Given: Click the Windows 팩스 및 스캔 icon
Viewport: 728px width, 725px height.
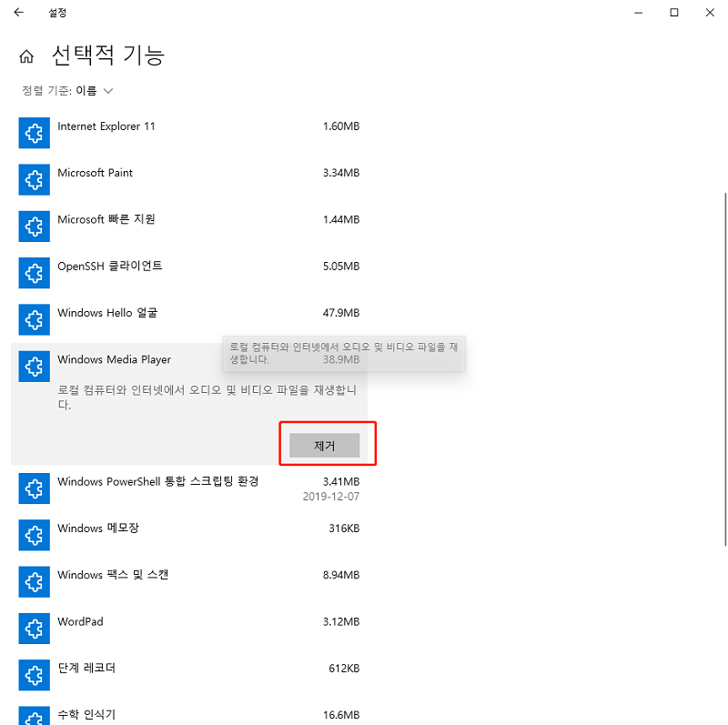Looking at the screenshot, I should pos(35,581).
